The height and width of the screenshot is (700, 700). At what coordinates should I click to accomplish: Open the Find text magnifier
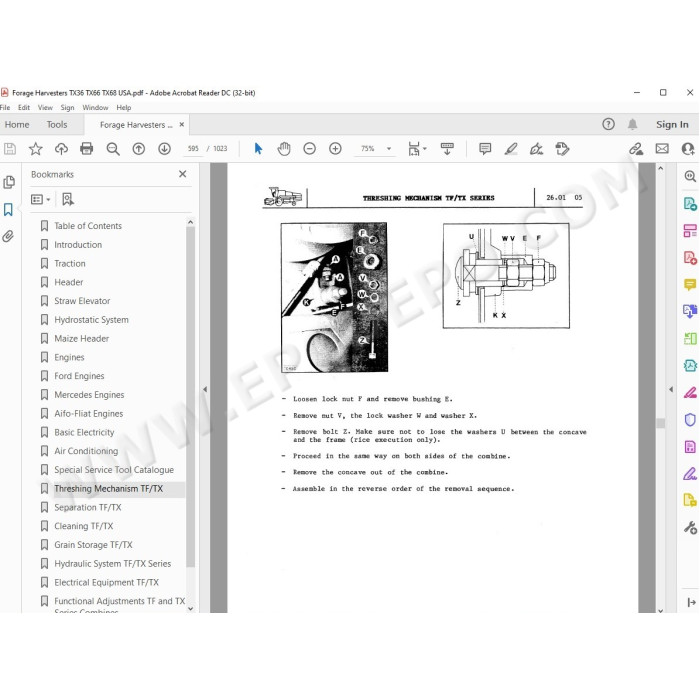[x=113, y=149]
